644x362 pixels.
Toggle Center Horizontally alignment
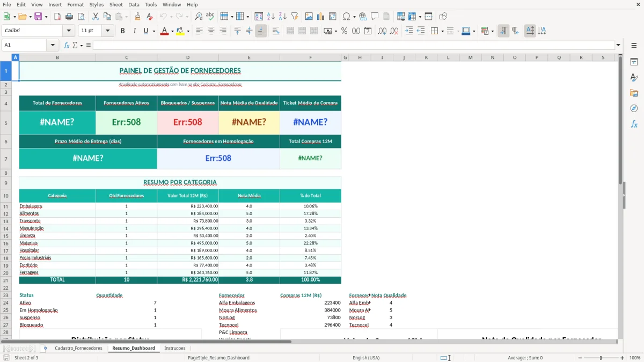click(211, 31)
